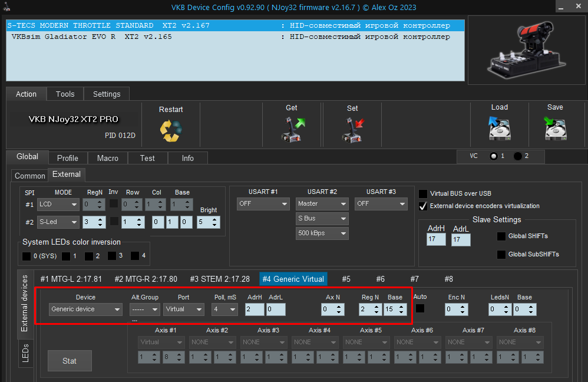Image resolution: width=588 pixels, height=382 pixels.
Task: Switch to the Common subtab
Action: click(x=29, y=176)
